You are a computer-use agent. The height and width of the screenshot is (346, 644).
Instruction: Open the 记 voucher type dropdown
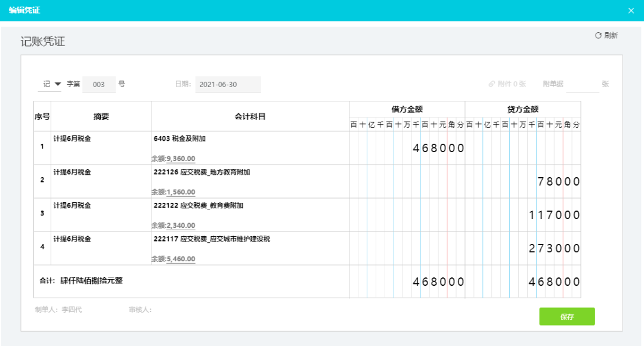(47, 84)
